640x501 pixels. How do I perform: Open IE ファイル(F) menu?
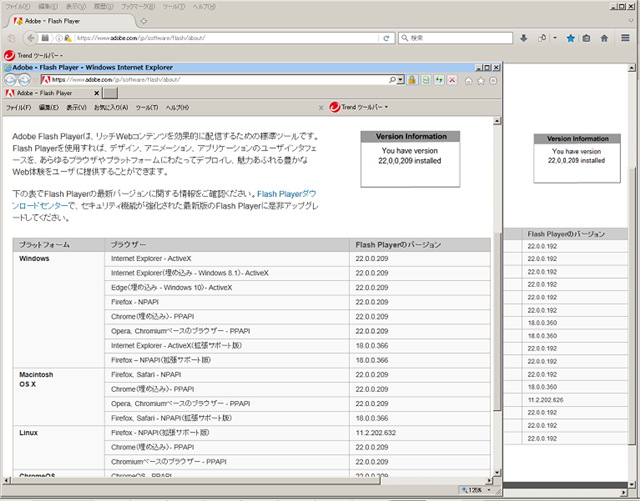click(18, 107)
